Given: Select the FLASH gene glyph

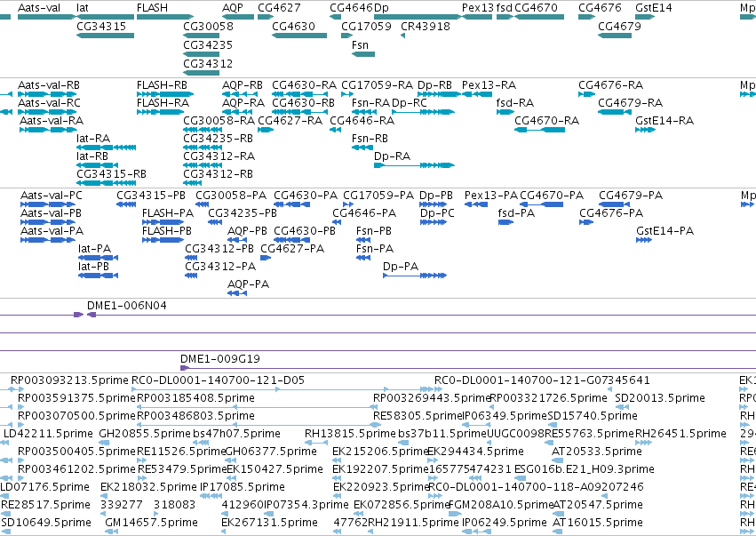Looking at the screenshot, I should pyautogui.click(x=165, y=17).
